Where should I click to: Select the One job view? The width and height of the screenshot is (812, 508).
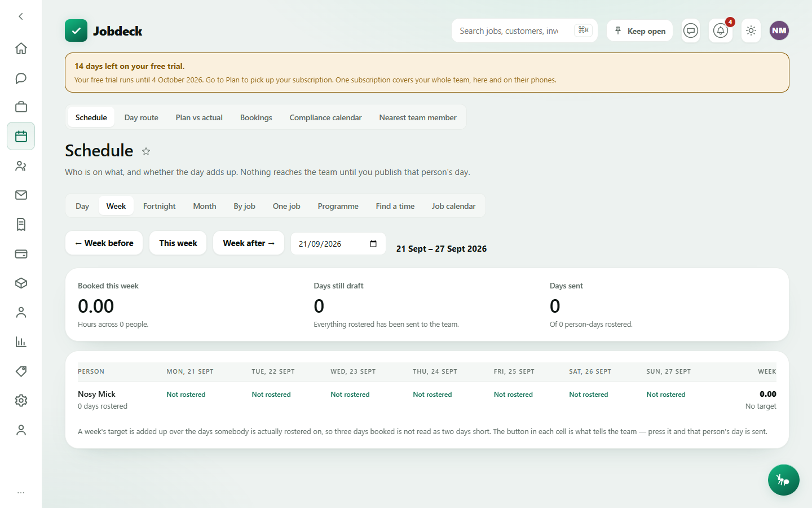[286, 206]
